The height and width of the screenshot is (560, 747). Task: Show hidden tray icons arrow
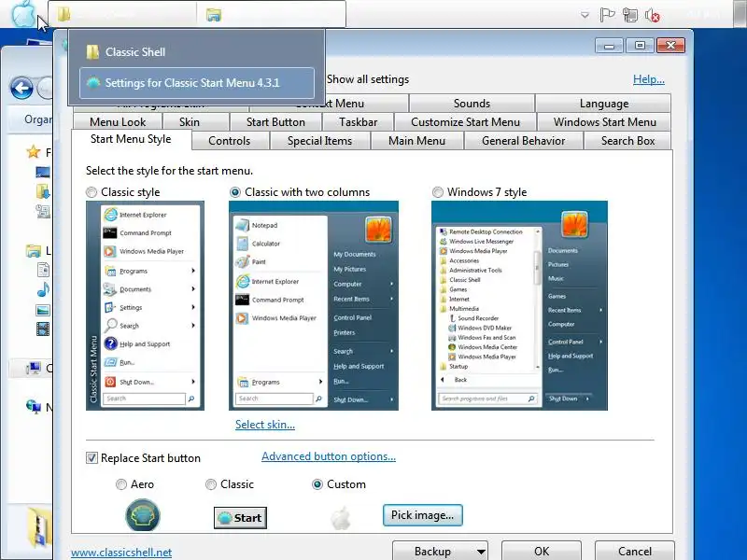(585, 15)
